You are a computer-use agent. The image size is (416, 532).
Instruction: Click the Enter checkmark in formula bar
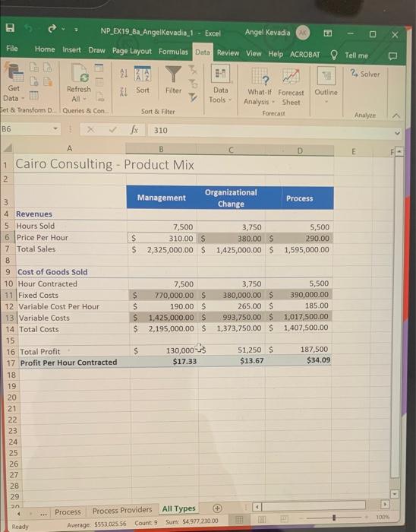coord(113,130)
